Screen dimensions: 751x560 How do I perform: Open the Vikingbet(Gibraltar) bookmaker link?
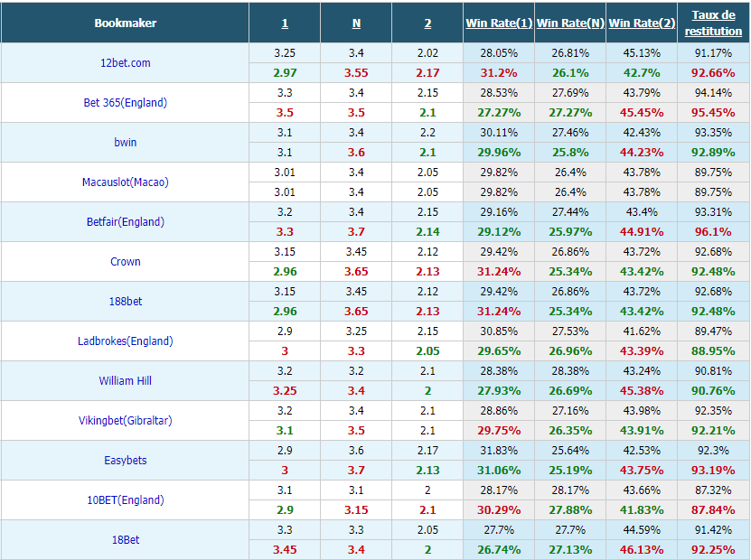coord(125,420)
